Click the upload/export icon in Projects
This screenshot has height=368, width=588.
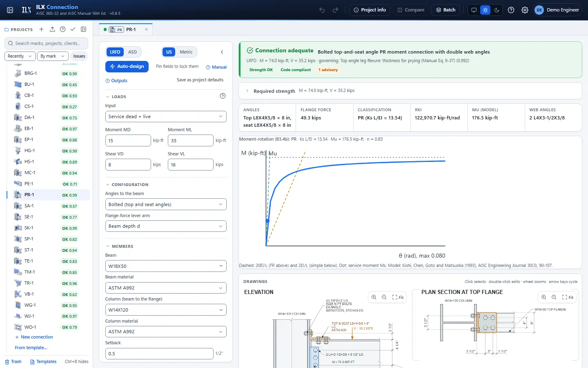pyautogui.click(x=52, y=29)
